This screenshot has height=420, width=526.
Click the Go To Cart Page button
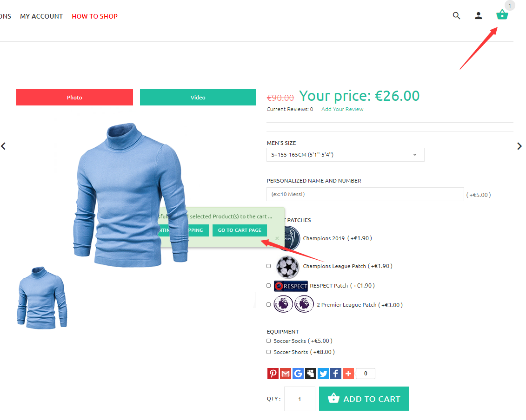(240, 230)
